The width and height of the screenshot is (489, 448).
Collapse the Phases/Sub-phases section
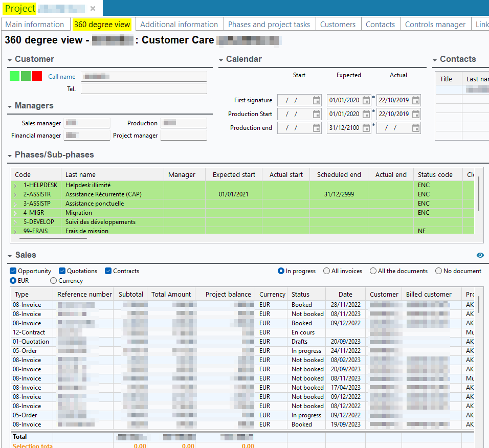11,155
